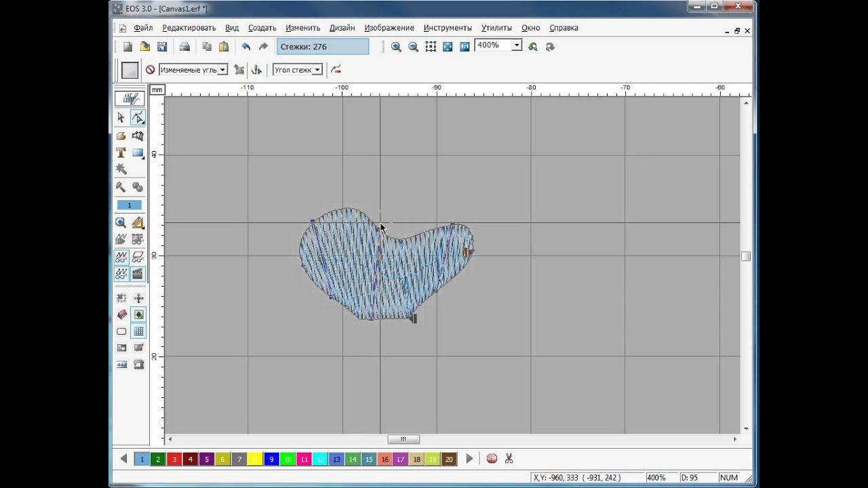This screenshot has height=488, width=868.
Task: Expand the Изменяемые углы dropdown
Action: pyautogui.click(x=222, y=70)
